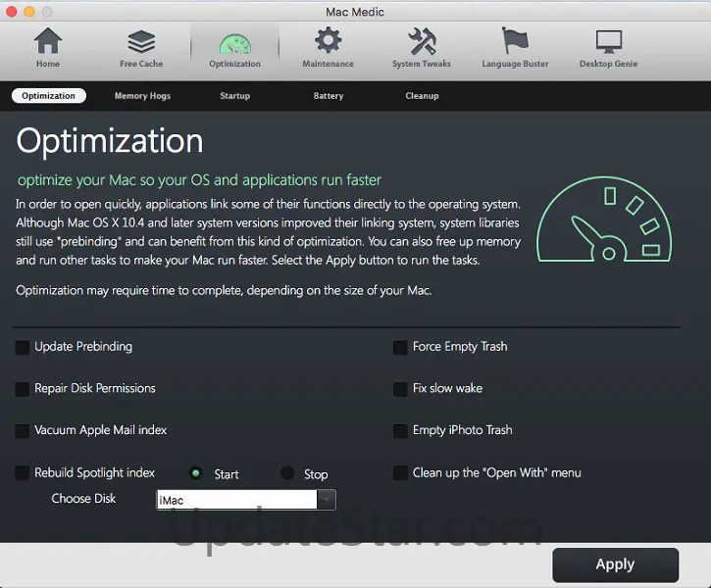
Task: Tick the Force Empty Trash checkbox
Action: point(400,347)
